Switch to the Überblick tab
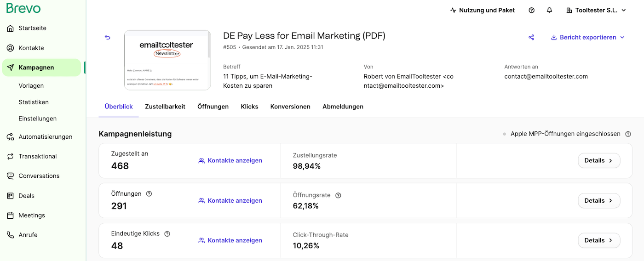Viewport: 644px width, 261px height. (119, 107)
